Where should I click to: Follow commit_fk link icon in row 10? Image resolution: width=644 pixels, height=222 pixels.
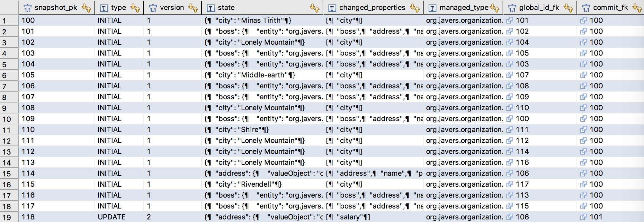(x=584, y=119)
